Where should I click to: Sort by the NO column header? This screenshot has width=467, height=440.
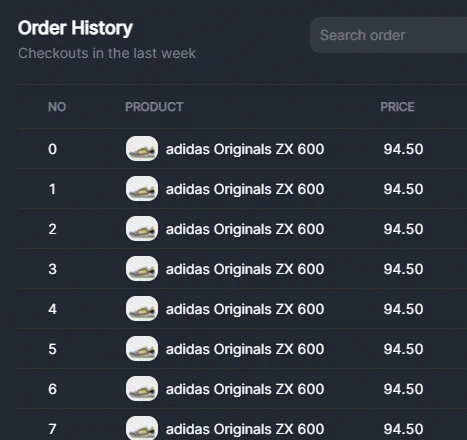[x=57, y=107]
